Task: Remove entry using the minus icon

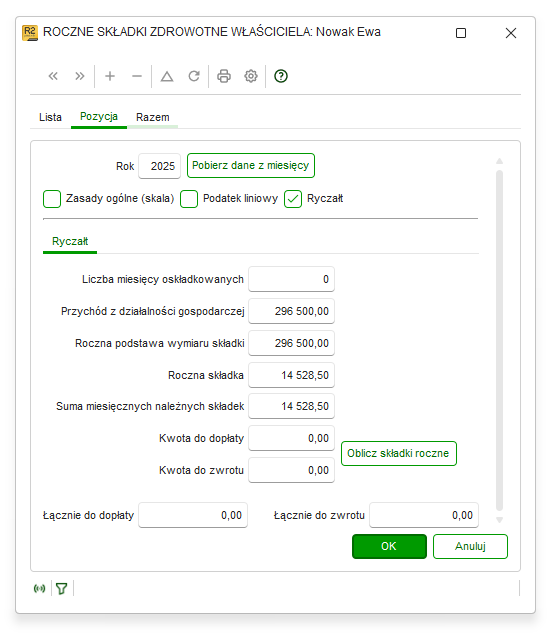Action: click(137, 76)
